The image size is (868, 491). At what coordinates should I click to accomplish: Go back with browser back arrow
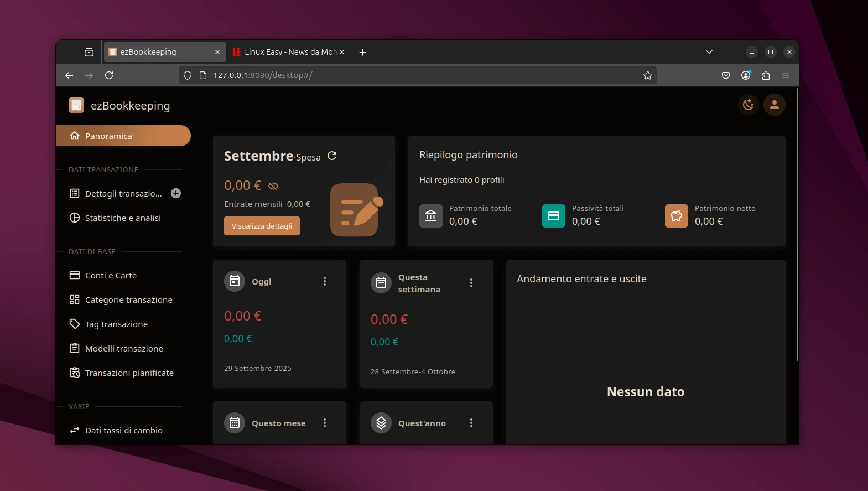[69, 75]
